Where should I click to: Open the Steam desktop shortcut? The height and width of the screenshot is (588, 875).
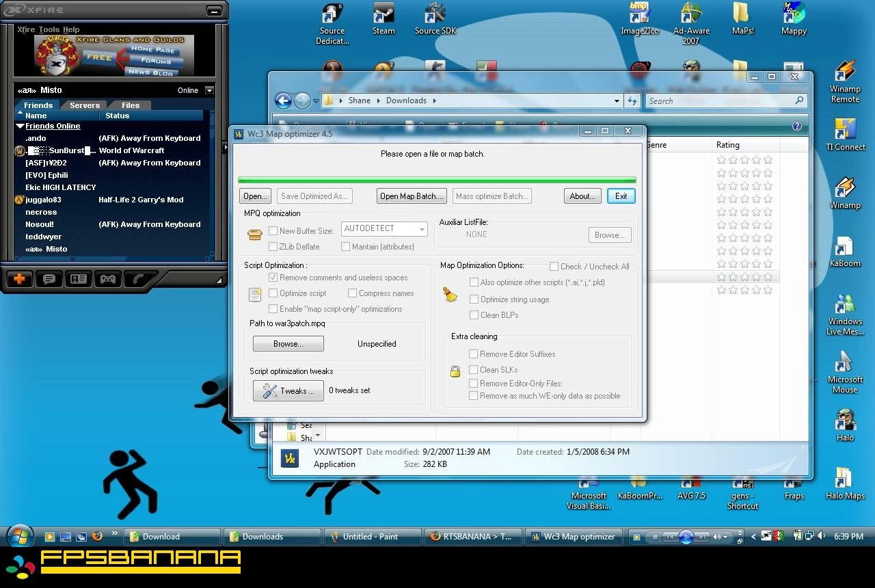pos(383,19)
